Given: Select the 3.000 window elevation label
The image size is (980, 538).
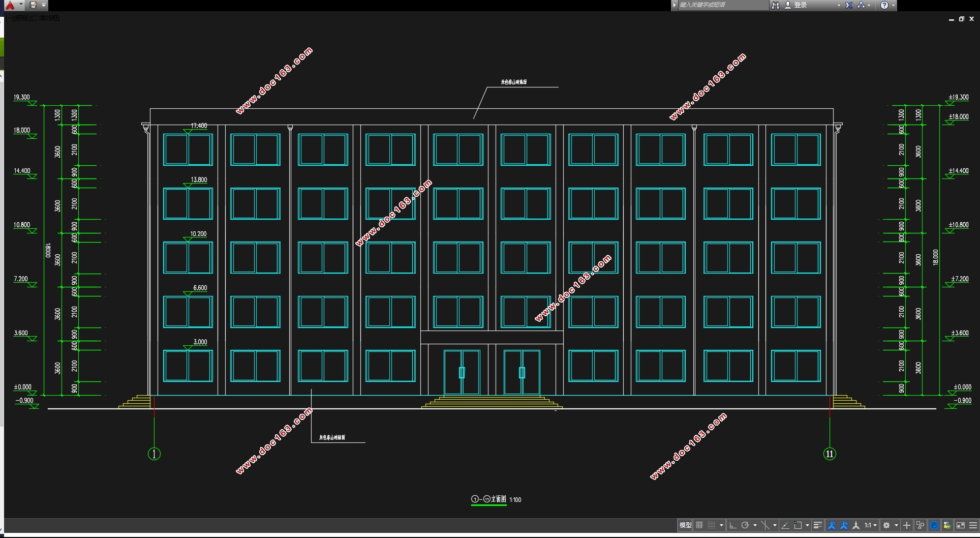Looking at the screenshot, I should (200, 342).
